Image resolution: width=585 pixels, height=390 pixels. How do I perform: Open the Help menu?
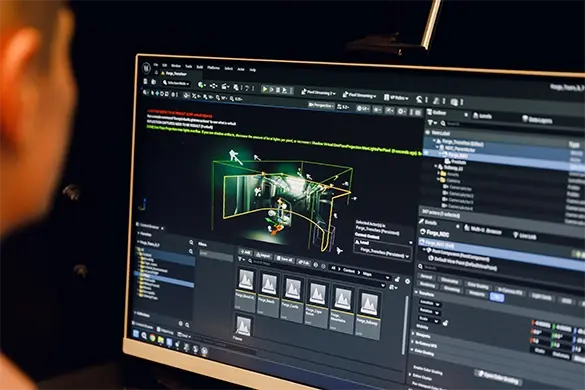(x=253, y=70)
